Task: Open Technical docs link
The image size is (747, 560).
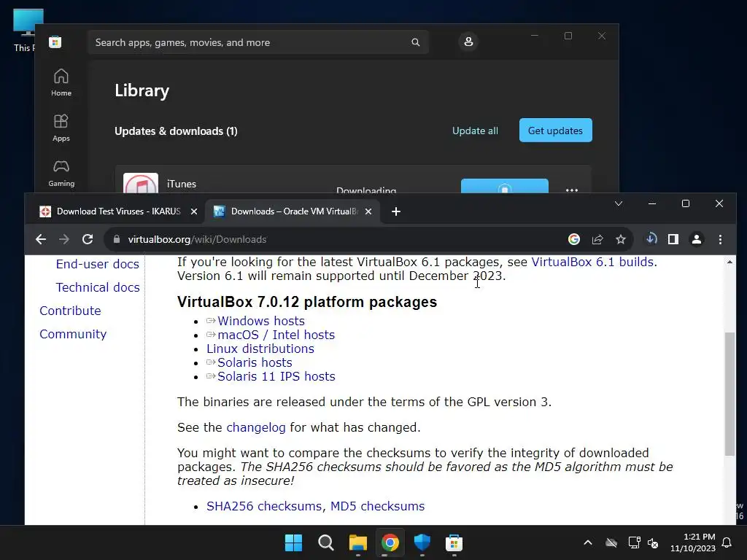Action: 98,287
